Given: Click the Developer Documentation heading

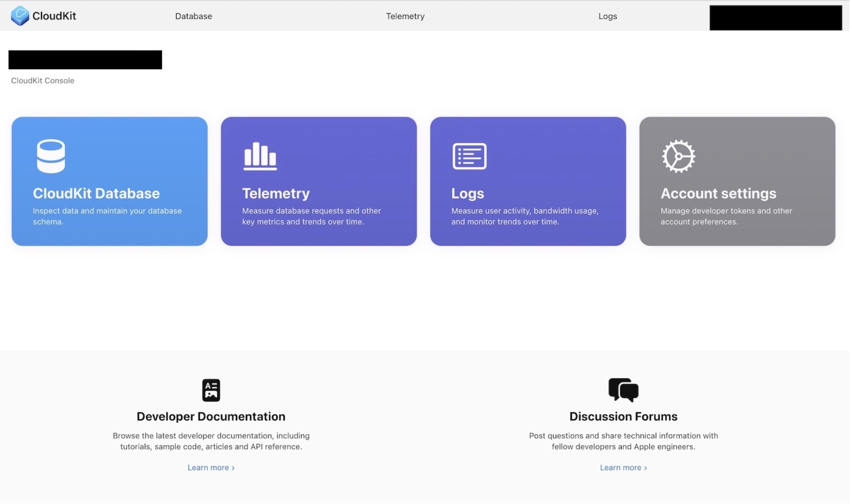Looking at the screenshot, I should tap(211, 417).
